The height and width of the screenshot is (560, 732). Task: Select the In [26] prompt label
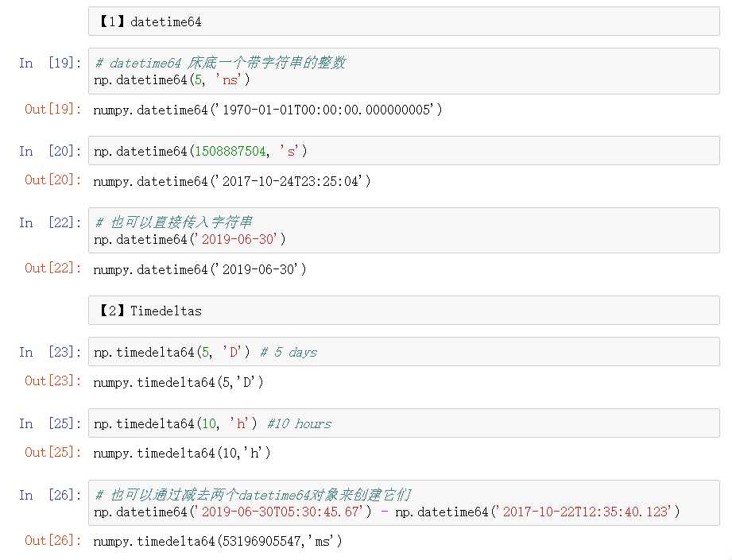50,495
